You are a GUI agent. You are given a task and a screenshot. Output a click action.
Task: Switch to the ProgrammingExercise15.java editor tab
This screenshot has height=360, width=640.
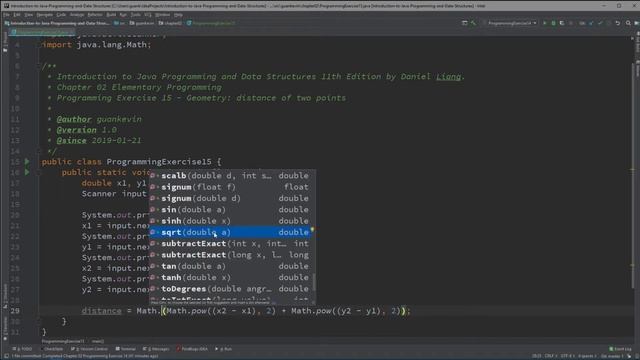[42, 31]
